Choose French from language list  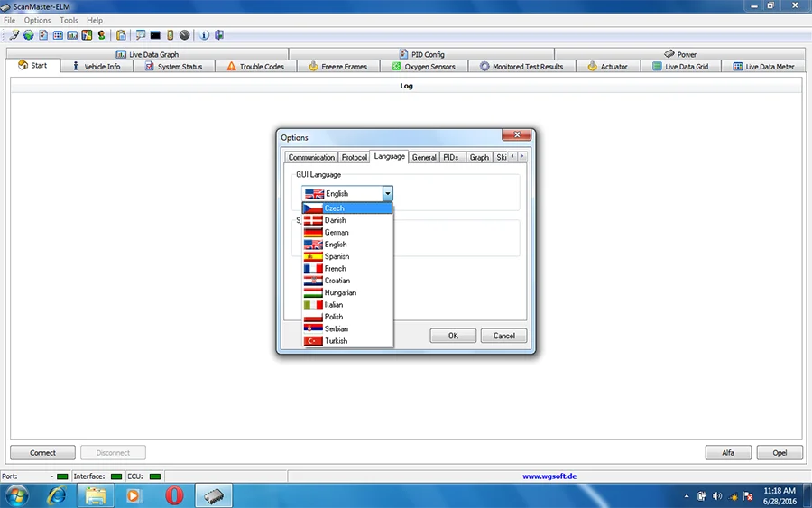click(x=347, y=268)
